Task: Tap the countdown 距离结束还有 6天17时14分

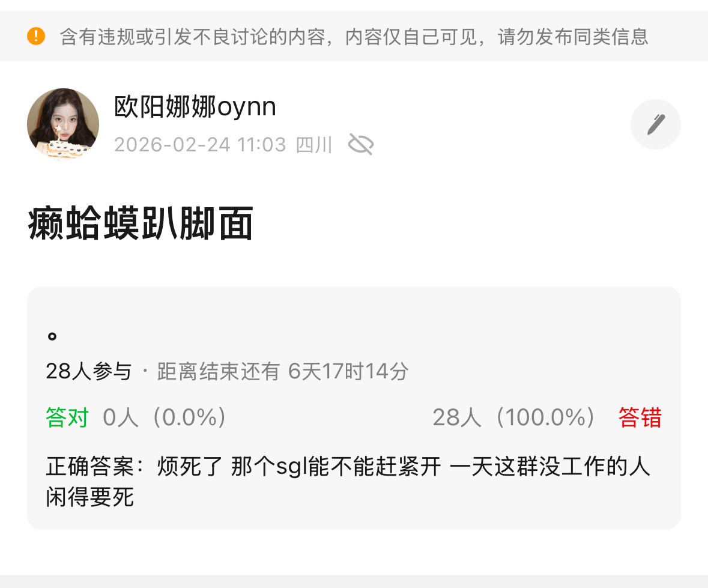Action: click(283, 371)
